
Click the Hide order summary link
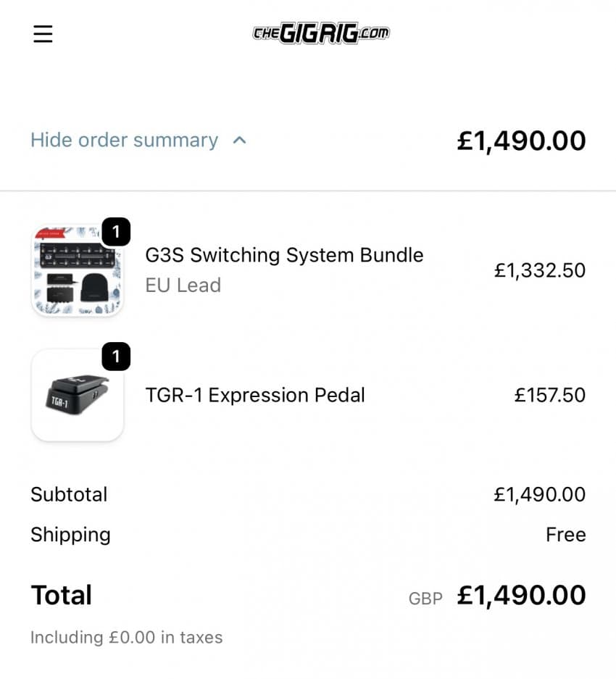124,140
